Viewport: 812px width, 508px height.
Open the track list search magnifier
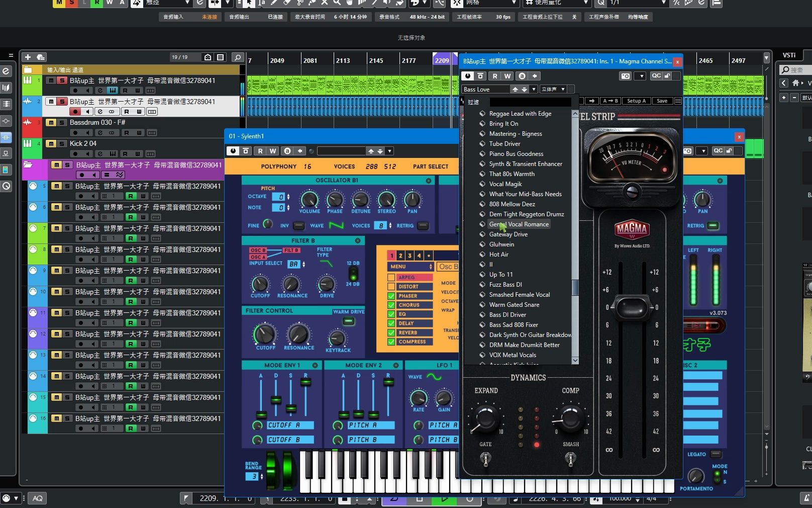[238, 57]
